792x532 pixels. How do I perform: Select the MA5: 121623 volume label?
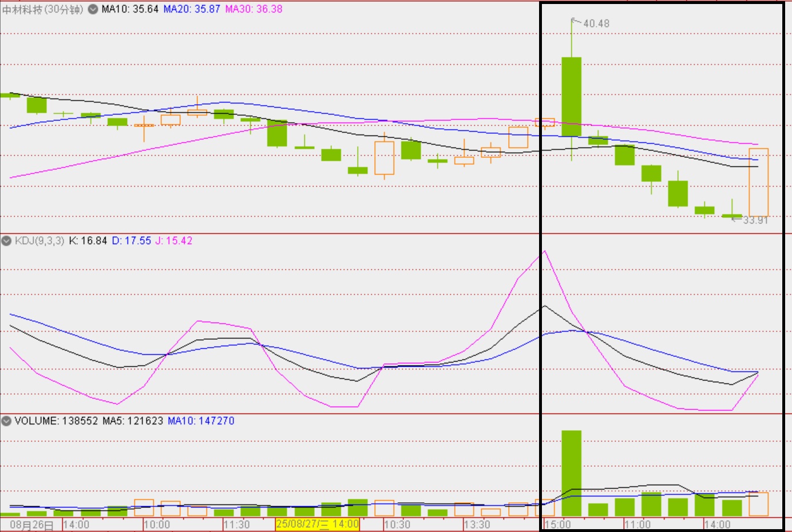(x=133, y=421)
